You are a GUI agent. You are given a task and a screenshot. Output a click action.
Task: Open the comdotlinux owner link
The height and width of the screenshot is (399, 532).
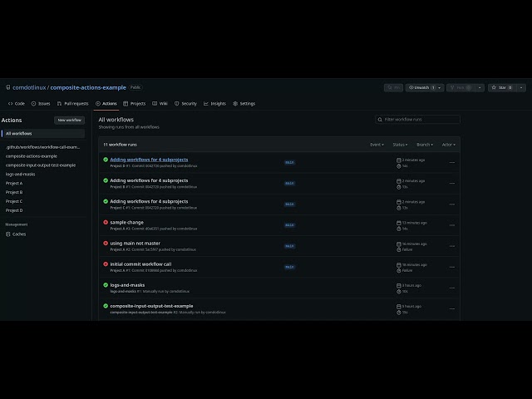tap(29, 87)
